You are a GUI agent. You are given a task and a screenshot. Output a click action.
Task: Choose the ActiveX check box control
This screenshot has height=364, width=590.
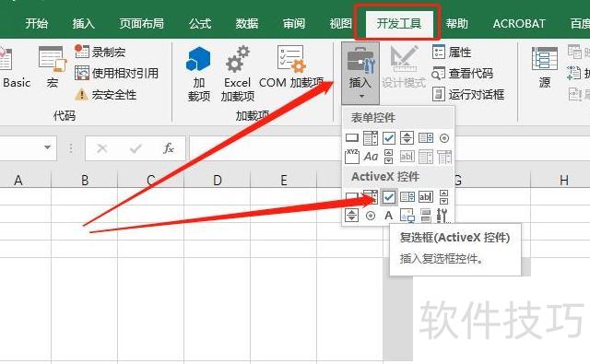tap(389, 196)
